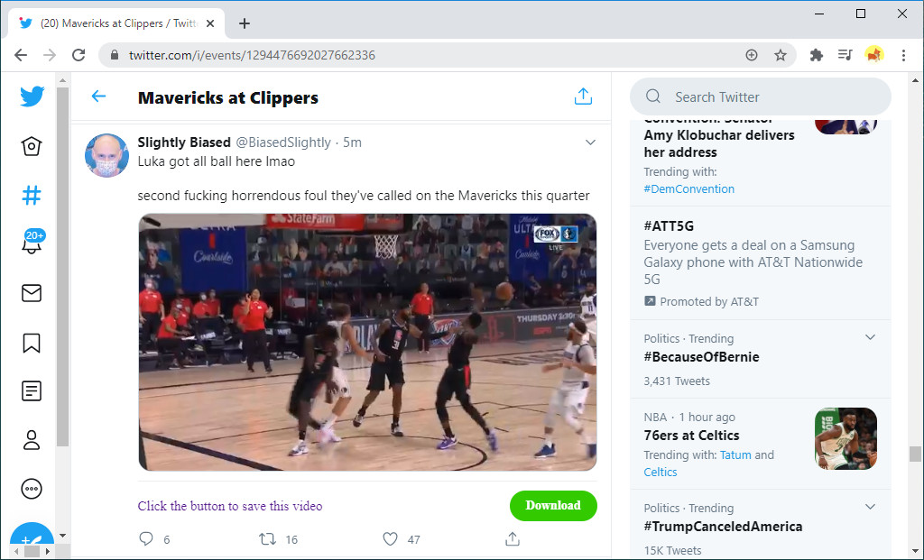Viewport: 924px width, 560px height.
Task: Open Notifications bell with 20+ badge
Action: [x=32, y=244]
